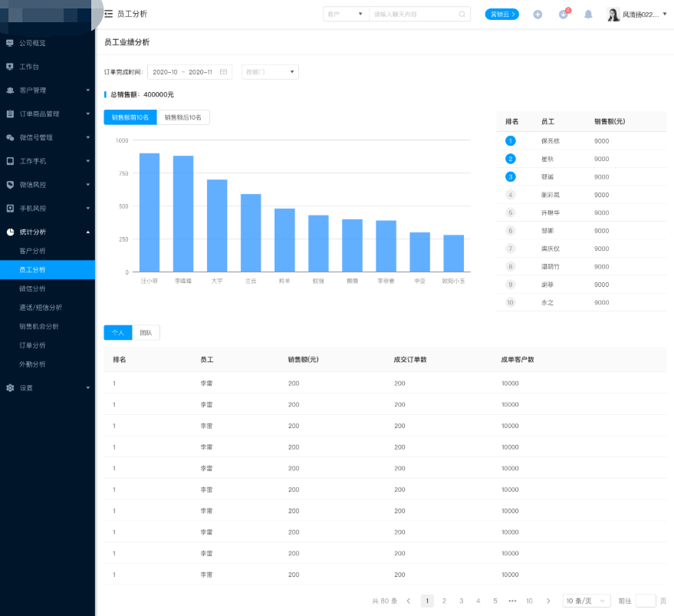The image size is (674, 616).
Task: Expand the 客户管理 menu arrow
Action: 87,91
